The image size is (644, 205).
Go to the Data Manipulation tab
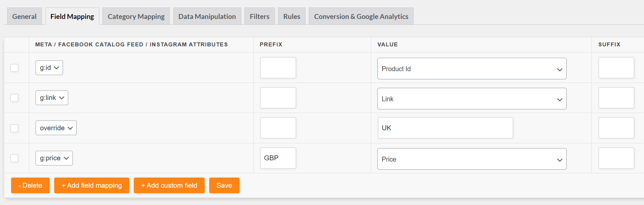pos(207,16)
